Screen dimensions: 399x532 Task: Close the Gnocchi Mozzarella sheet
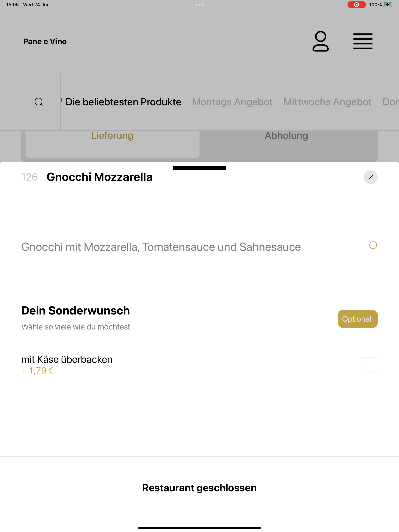371,177
